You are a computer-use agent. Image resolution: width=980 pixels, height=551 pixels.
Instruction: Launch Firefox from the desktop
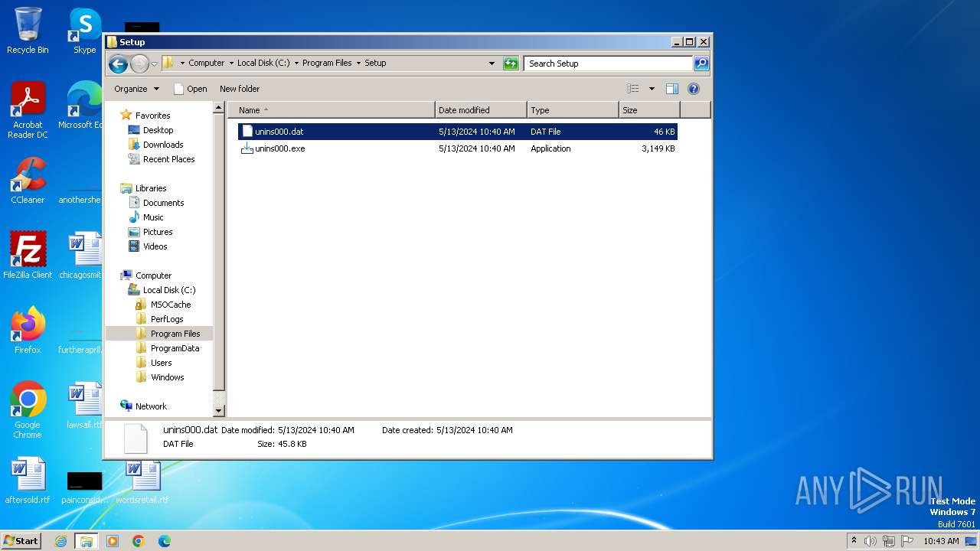[28, 331]
